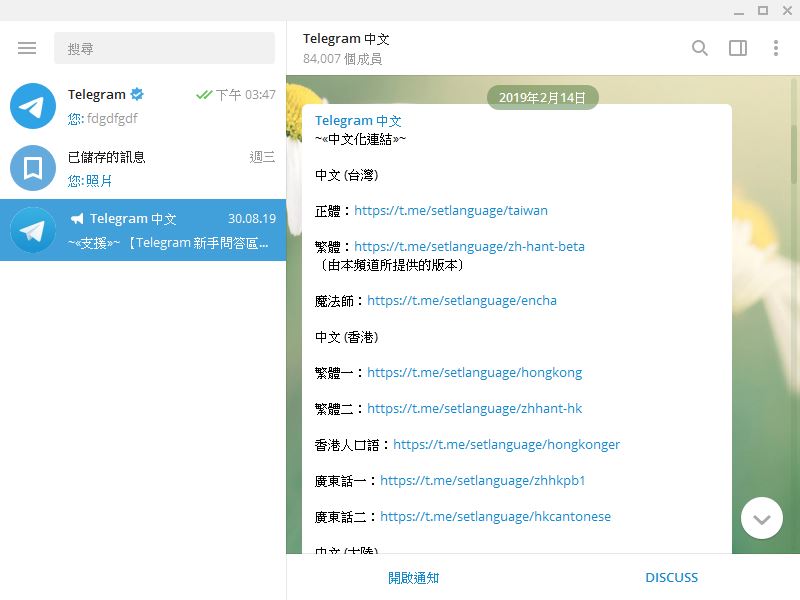Toggle the side panel view icon next to search

click(738, 47)
